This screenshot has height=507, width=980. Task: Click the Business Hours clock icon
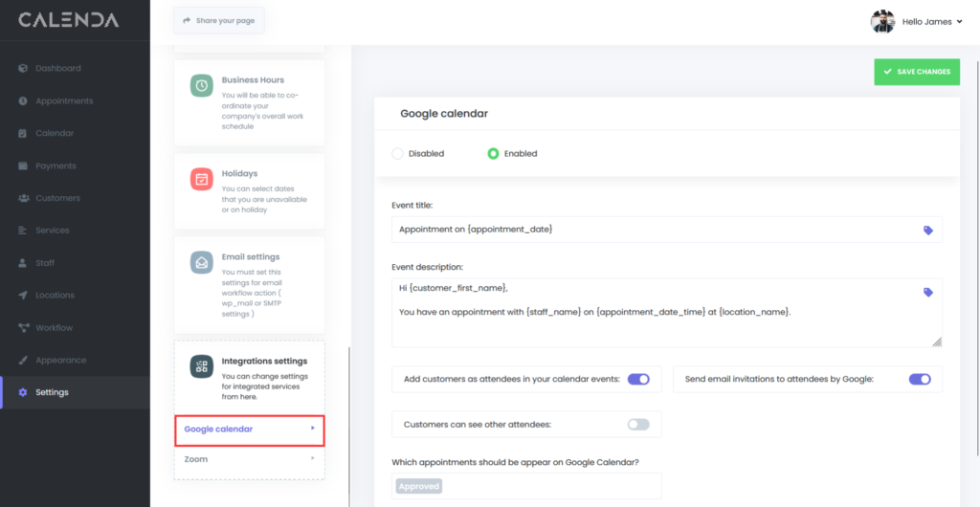pyautogui.click(x=201, y=86)
